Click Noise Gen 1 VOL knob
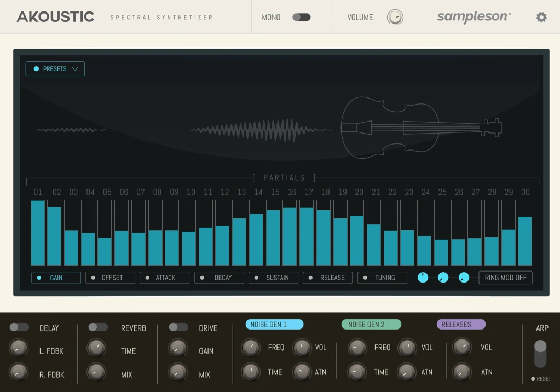The image size is (560, 392). pyautogui.click(x=302, y=348)
